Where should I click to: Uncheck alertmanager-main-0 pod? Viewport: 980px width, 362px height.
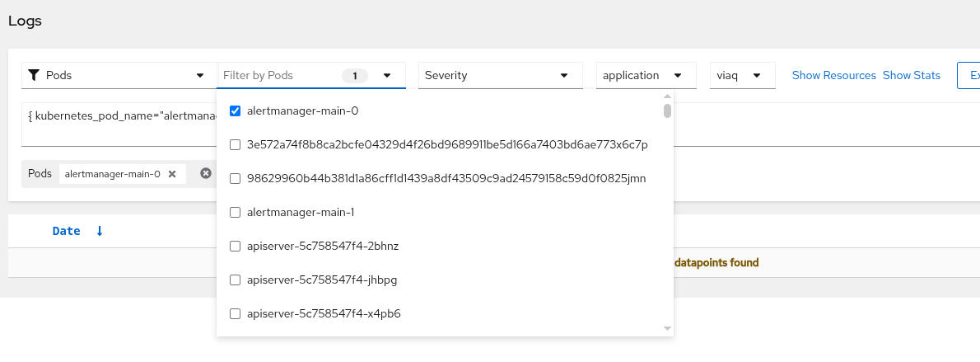point(236,110)
